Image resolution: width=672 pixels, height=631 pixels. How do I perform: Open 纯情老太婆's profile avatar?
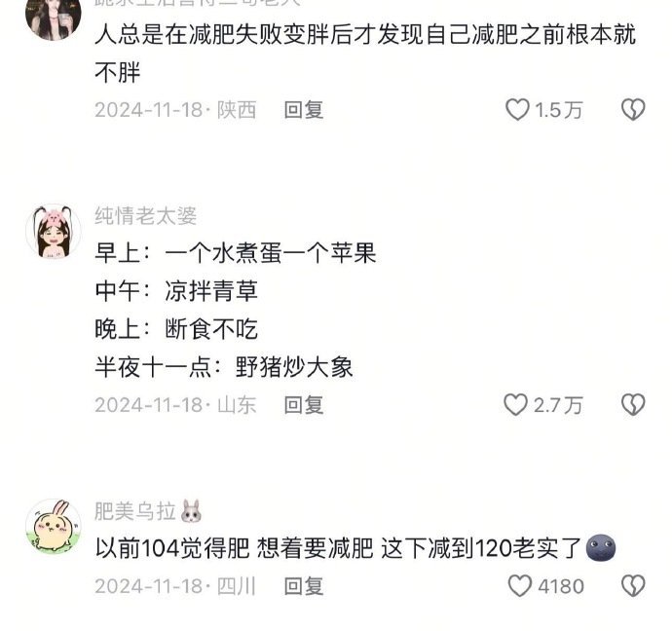54,232
